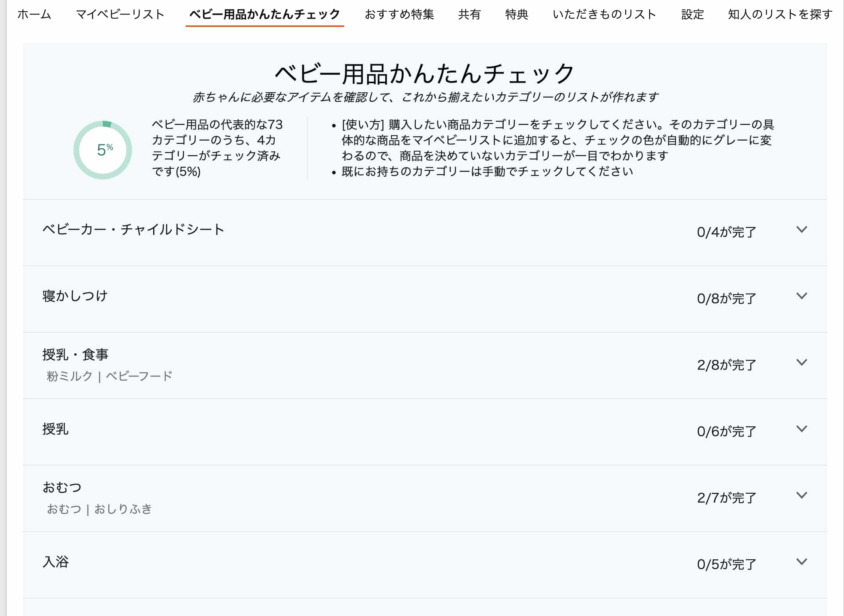This screenshot has height=616, width=844.
Task: Open 知人のリストを探す tab
Action: tap(780, 14)
